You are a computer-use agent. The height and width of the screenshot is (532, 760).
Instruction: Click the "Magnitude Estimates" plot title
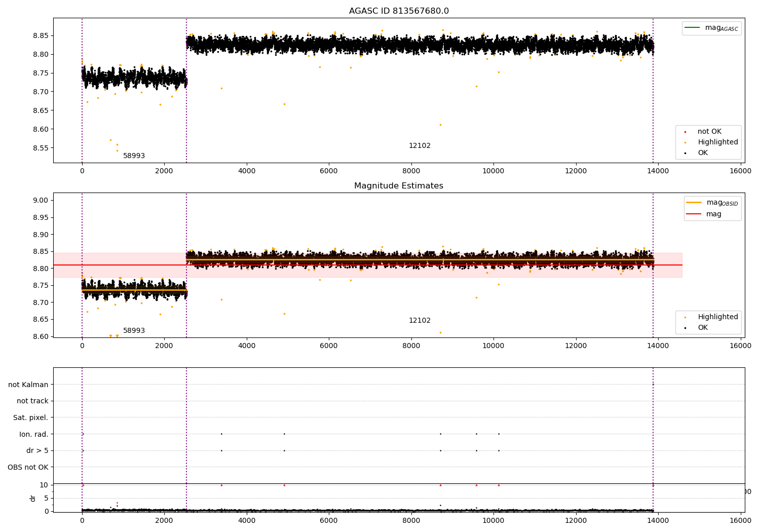[399, 186]
